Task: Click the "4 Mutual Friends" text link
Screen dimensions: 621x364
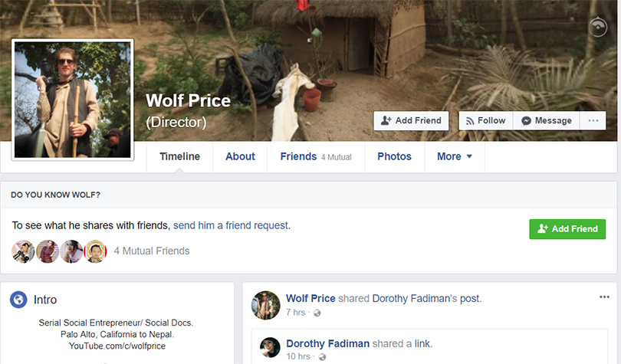Action: point(152,251)
